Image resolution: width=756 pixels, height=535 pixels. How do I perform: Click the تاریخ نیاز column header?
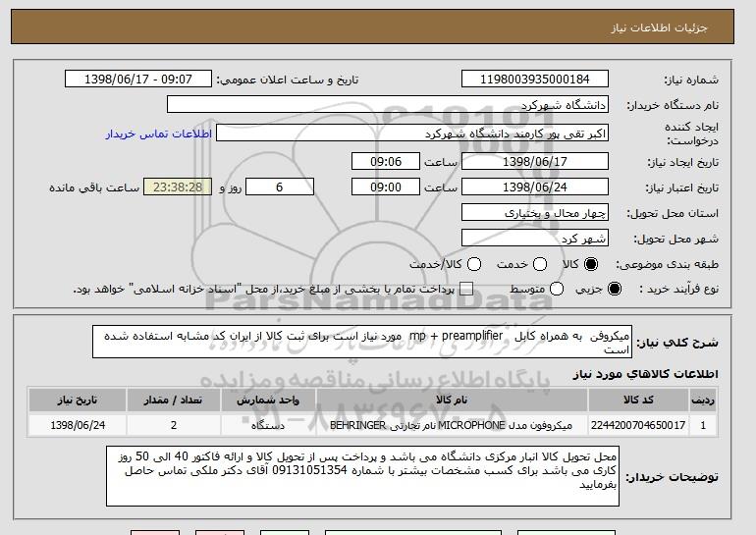(x=78, y=401)
